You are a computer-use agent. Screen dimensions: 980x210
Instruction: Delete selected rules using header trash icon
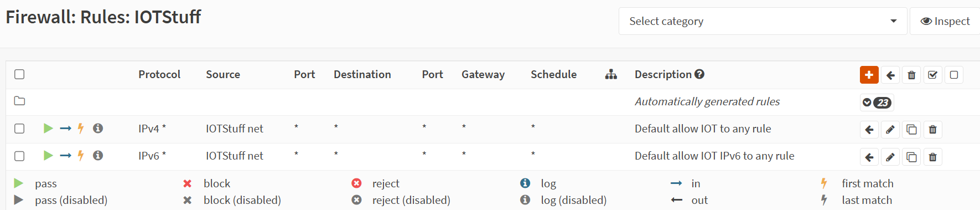point(911,75)
